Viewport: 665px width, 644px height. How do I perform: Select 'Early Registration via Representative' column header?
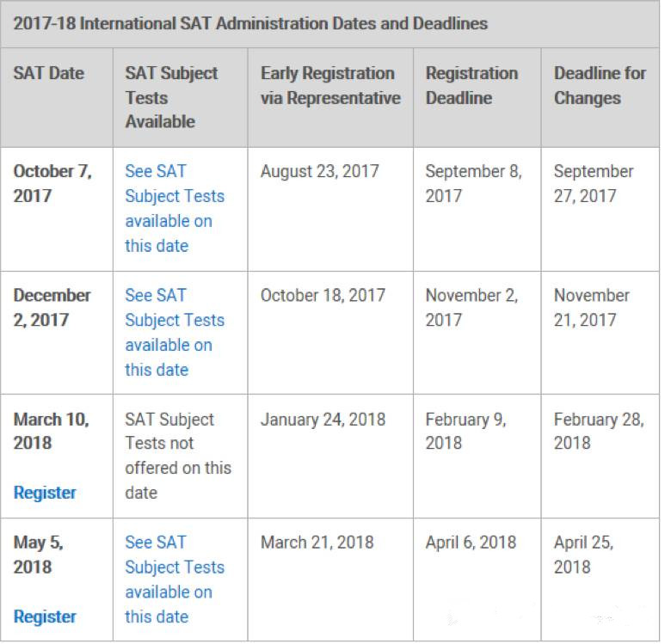click(330, 85)
